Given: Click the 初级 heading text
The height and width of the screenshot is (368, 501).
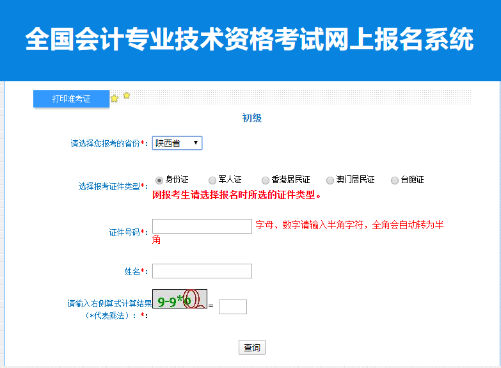Looking at the screenshot, I should coord(252,118).
